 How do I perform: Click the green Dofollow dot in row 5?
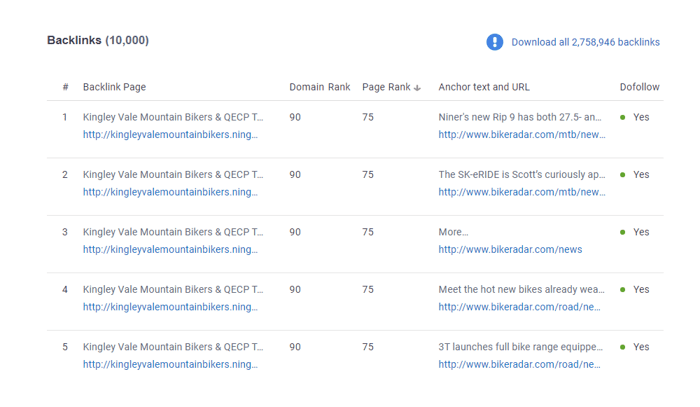click(623, 347)
